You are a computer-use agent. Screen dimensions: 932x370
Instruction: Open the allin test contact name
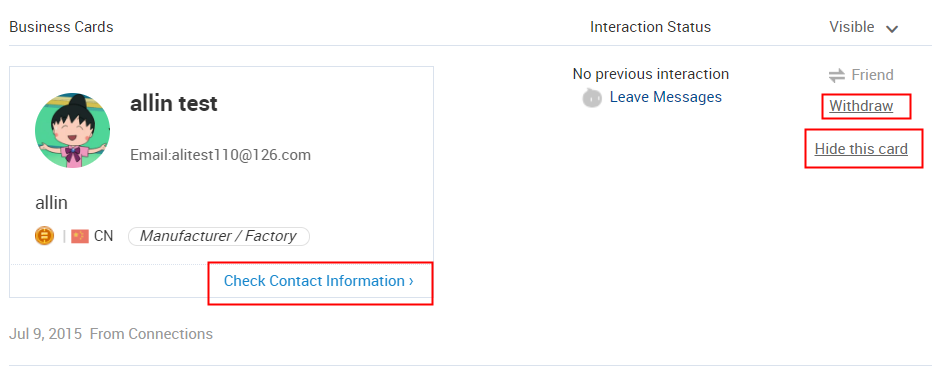174,104
